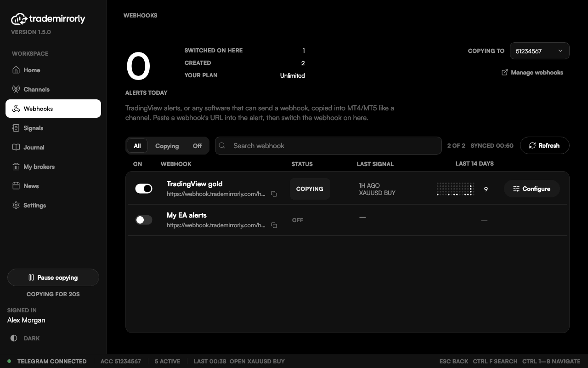Viewport: 588px width, 368px height.
Task: Copy the My EA alerts webhook URL icon
Action: point(274,225)
